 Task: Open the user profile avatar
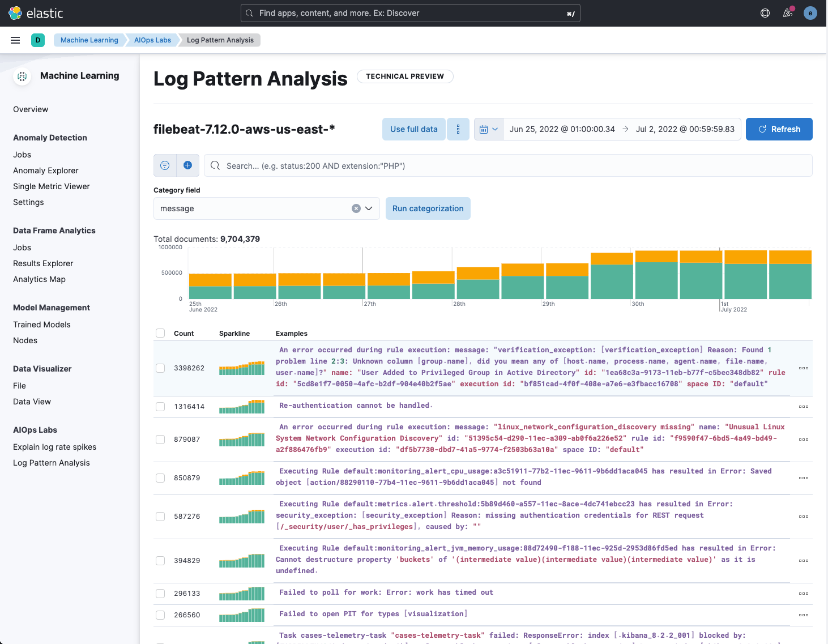(810, 13)
